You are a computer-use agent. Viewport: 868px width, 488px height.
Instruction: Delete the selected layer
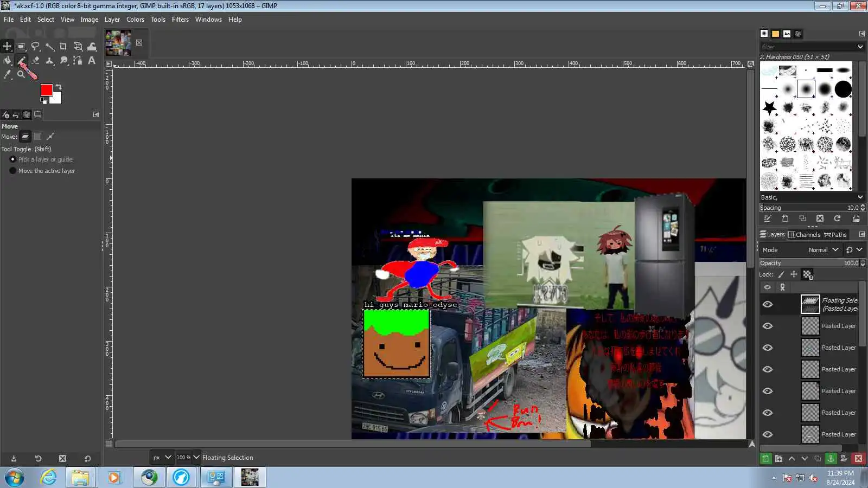tap(858, 459)
